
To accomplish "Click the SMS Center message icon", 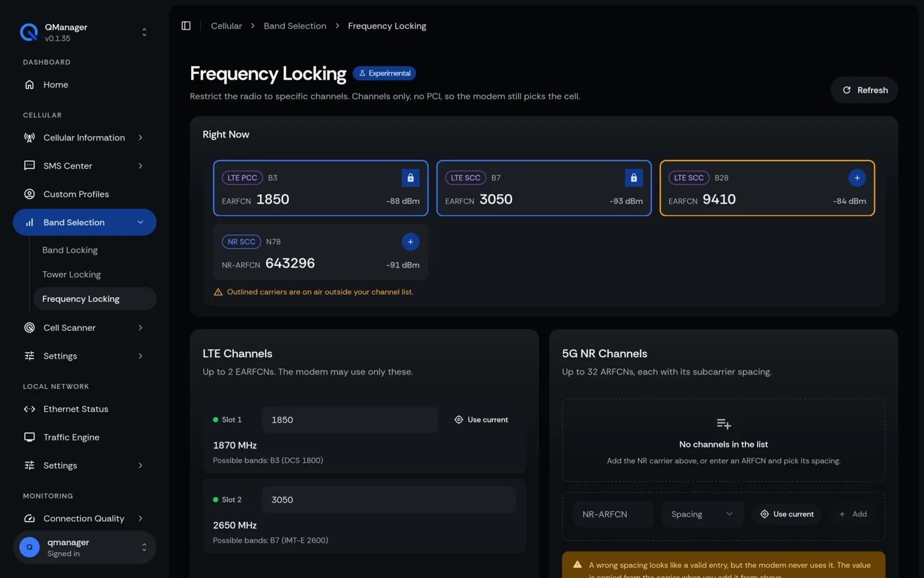I will pos(29,166).
